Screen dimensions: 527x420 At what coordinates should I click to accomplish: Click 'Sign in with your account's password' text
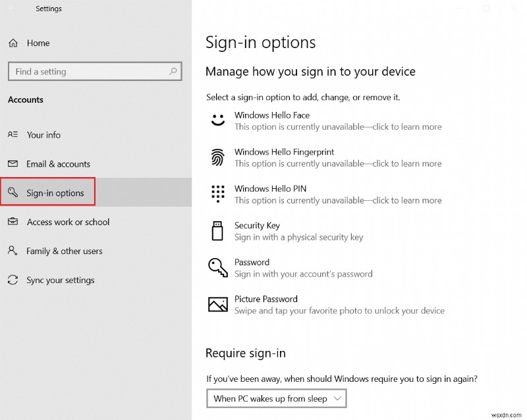304,274
